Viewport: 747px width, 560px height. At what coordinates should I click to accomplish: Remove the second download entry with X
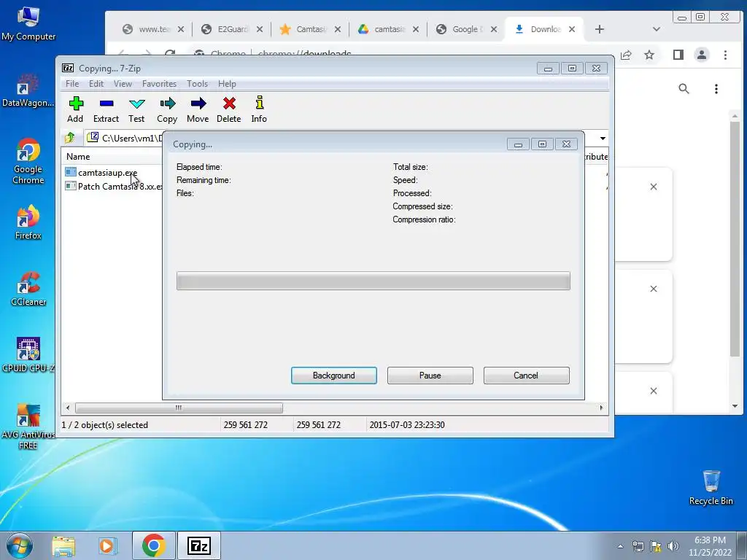tap(654, 289)
